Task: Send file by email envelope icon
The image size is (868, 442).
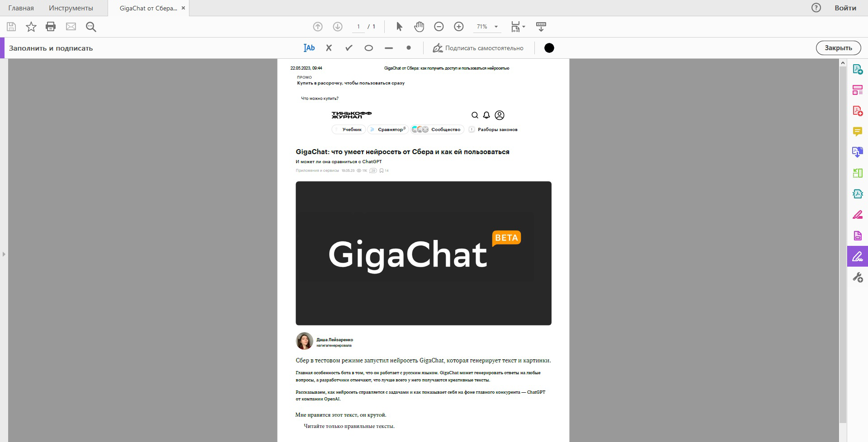Action: (71, 27)
